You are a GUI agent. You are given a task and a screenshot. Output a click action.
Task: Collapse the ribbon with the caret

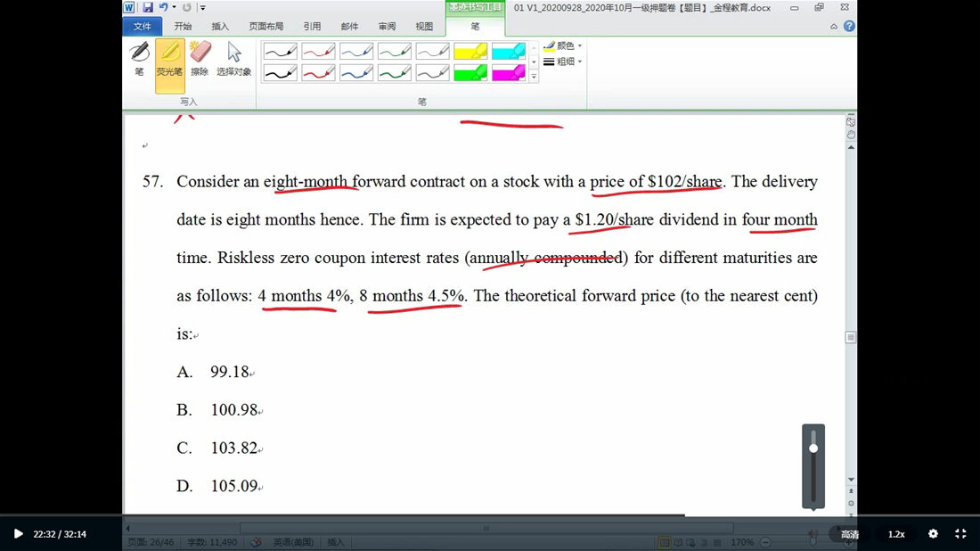click(834, 26)
